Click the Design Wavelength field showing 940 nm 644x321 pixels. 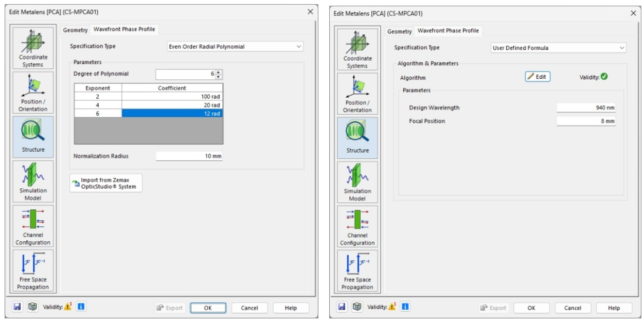[x=586, y=108]
